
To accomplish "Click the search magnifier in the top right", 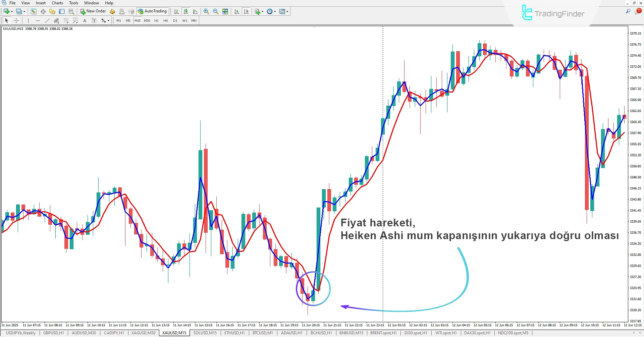I will [x=628, y=11].
